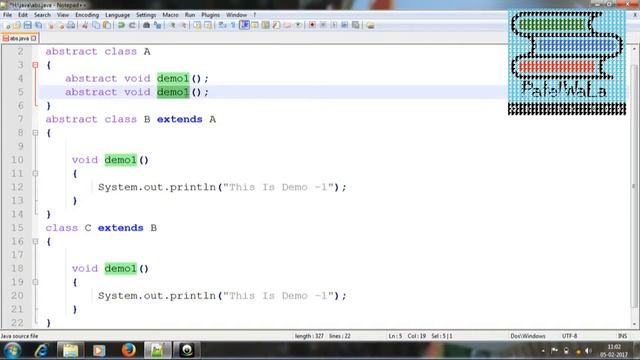
Task: Launch Internet Explorer from the taskbar
Action: (x=42, y=351)
